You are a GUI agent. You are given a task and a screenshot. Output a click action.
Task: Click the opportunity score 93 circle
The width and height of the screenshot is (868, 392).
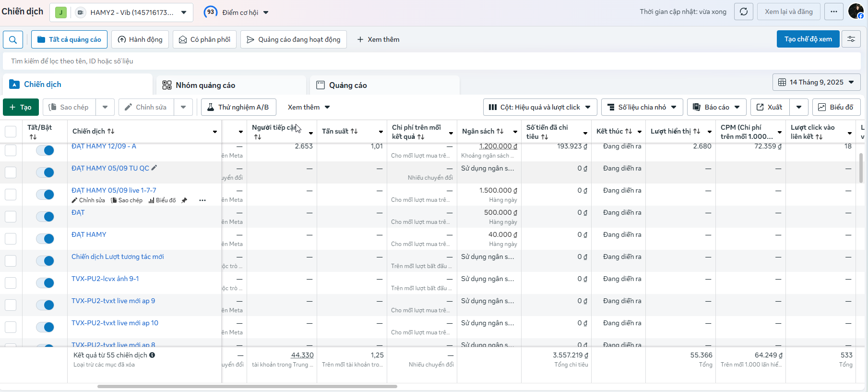coord(210,12)
